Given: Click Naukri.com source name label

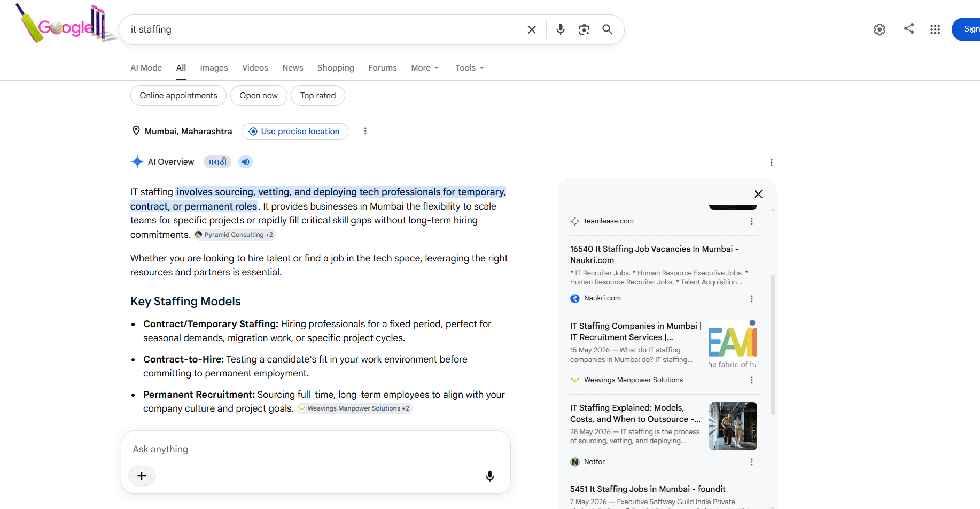Looking at the screenshot, I should tap(602, 298).
